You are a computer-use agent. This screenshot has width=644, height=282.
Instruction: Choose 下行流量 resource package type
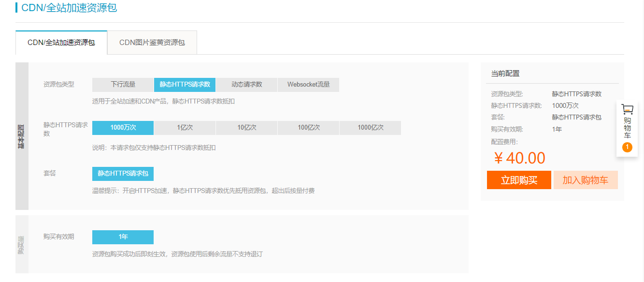tap(123, 85)
